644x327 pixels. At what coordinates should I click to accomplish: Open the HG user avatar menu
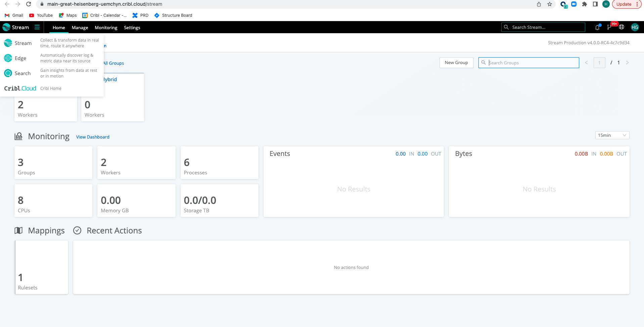pos(635,28)
